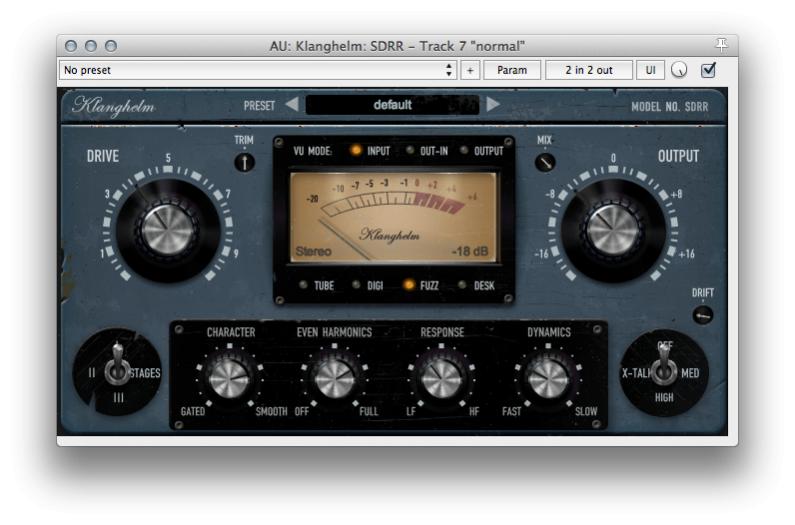The height and width of the screenshot is (525, 795).
Task: Click the VU meter display
Action: click(x=393, y=218)
